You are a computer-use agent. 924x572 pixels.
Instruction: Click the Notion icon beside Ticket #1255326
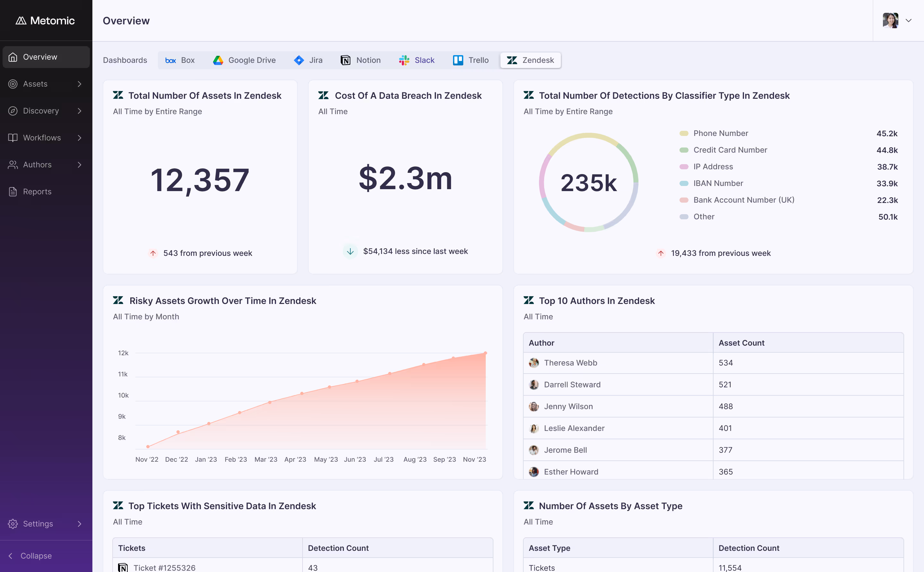pyautogui.click(x=123, y=568)
